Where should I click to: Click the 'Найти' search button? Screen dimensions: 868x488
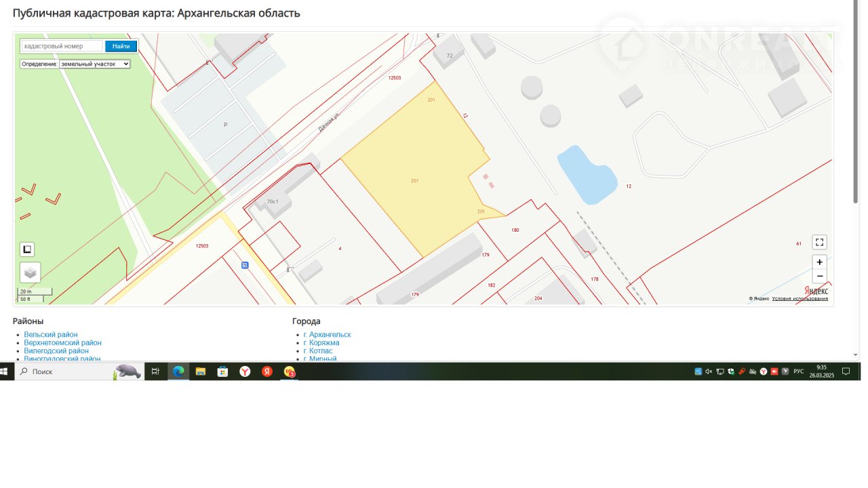pos(121,46)
